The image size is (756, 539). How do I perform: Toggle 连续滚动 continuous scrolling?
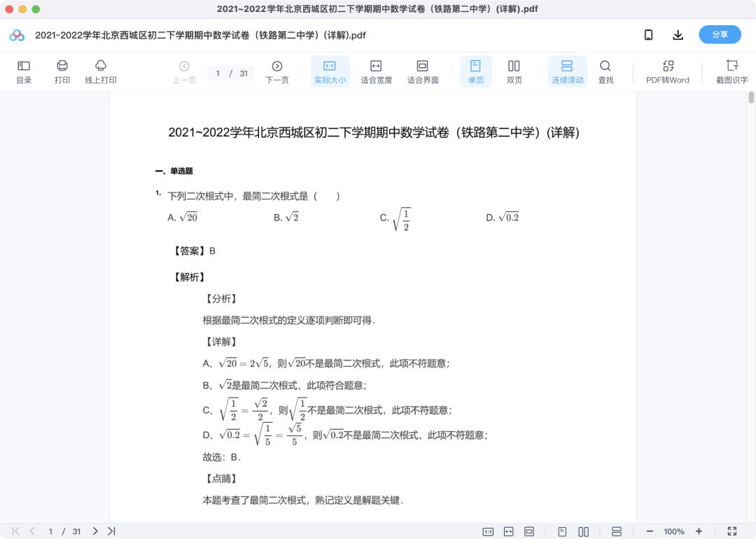(568, 72)
